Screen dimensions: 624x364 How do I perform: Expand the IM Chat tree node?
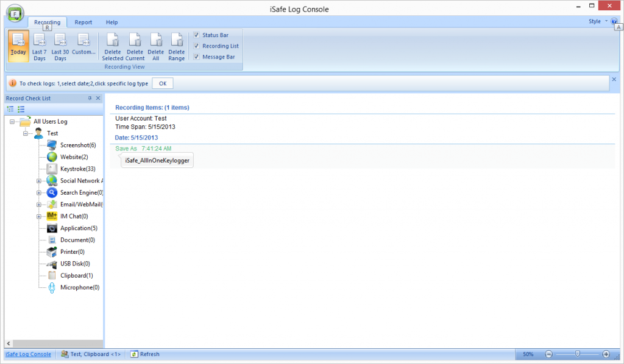pyautogui.click(x=39, y=216)
